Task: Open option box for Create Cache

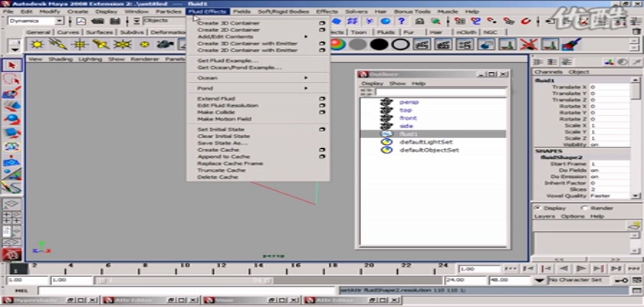Action: click(322, 150)
